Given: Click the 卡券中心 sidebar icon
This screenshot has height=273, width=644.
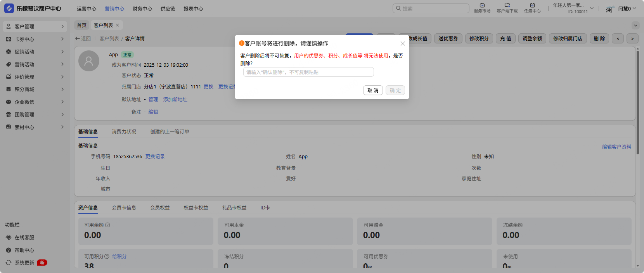Looking at the screenshot, I should (x=9, y=39).
